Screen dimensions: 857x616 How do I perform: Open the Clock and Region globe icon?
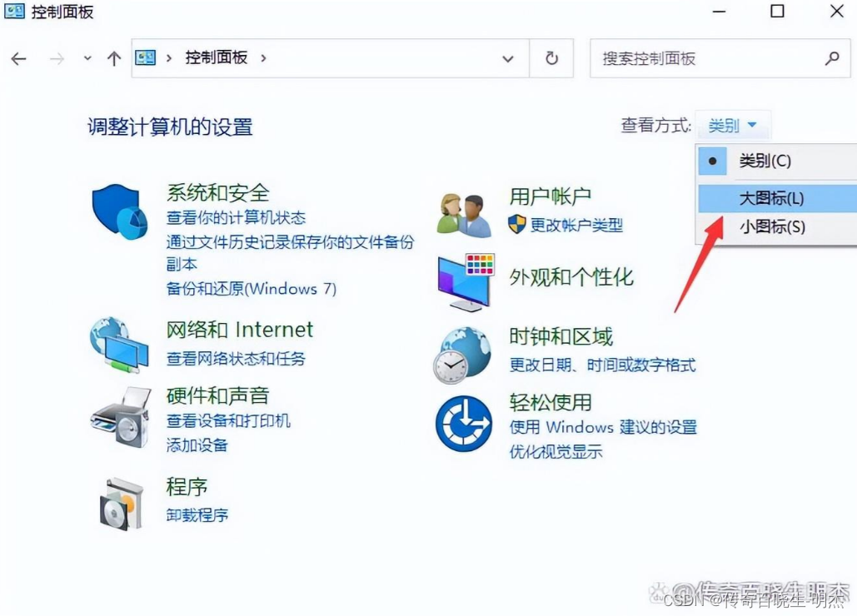click(x=462, y=355)
